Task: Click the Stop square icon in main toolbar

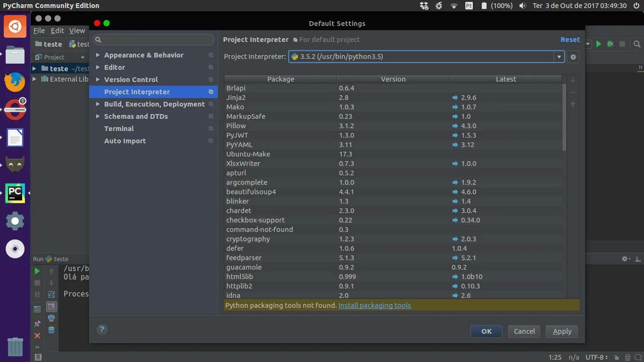Action: click(622, 44)
